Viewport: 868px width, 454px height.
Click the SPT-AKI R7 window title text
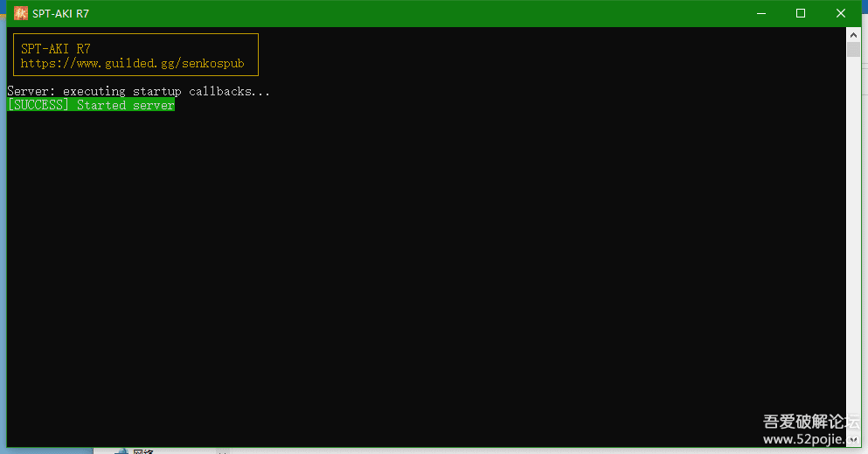[x=60, y=14]
